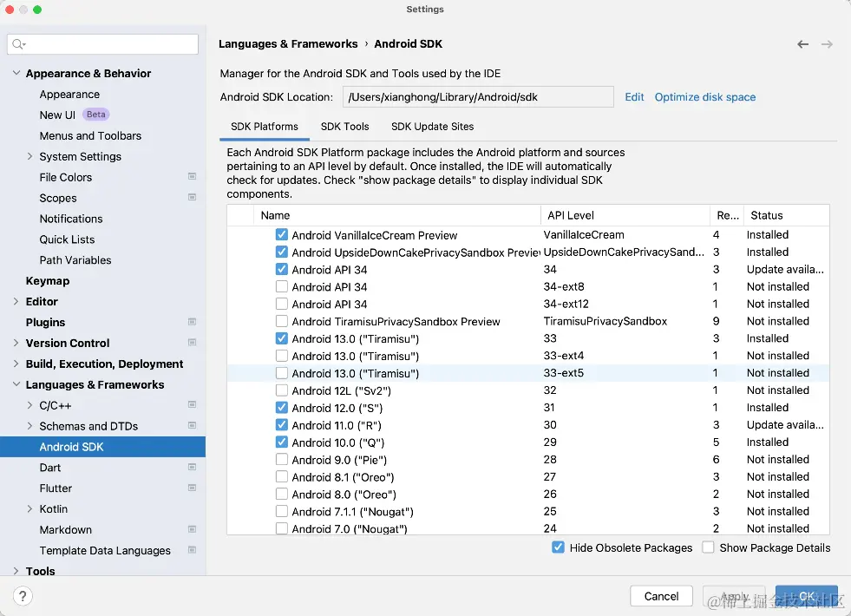The width and height of the screenshot is (851, 616).
Task: Expand Schemas and DTDs node
Action: coord(29,426)
